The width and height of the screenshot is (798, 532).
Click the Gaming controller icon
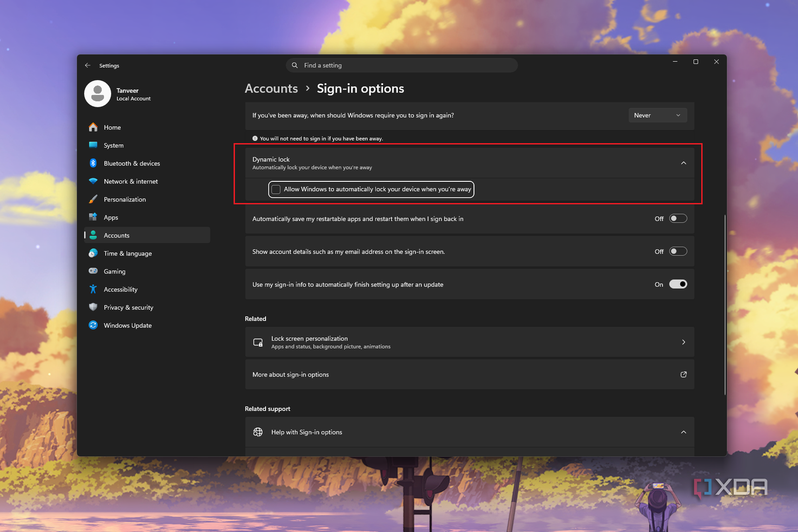[x=93, y=271]
